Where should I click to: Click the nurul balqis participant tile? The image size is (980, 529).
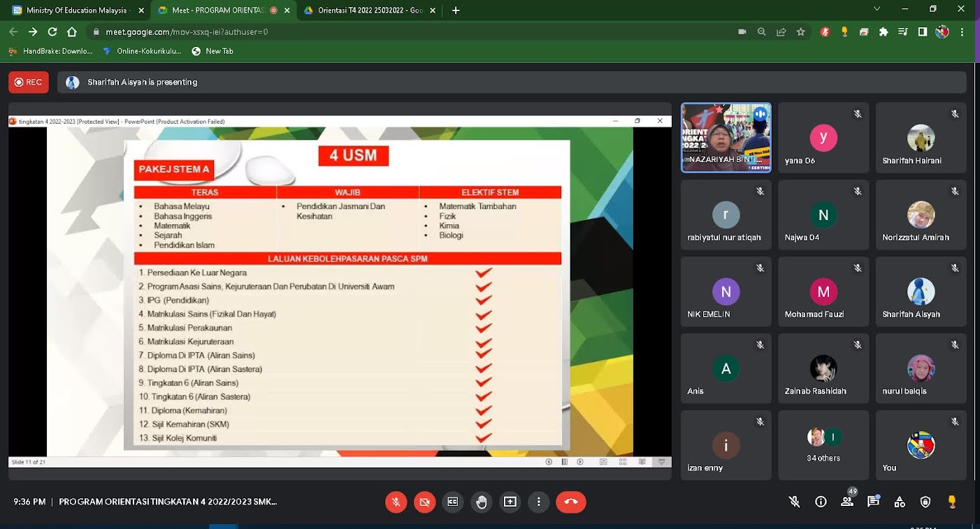(921, 368)
